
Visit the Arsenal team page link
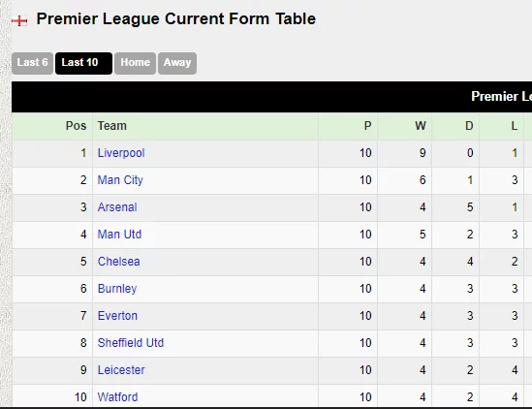tap(117, 207)
